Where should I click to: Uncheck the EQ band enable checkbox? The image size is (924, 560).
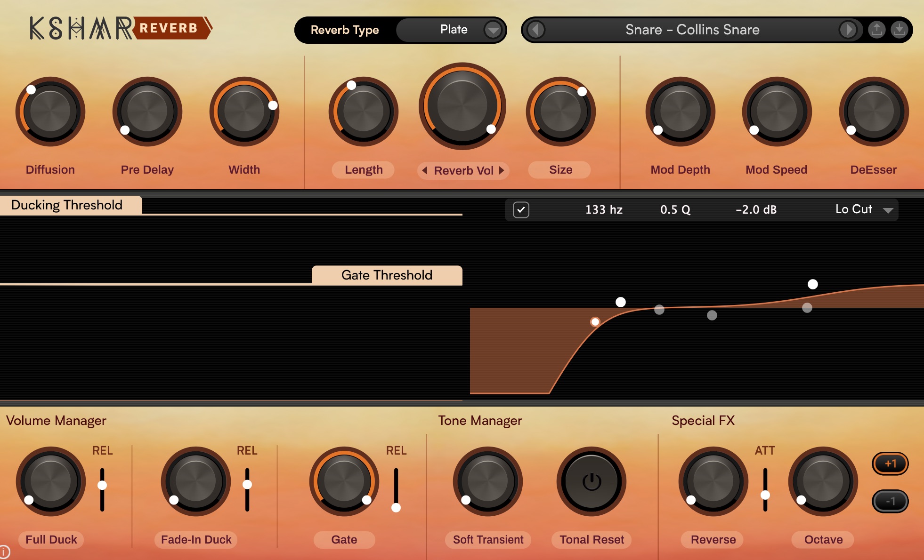pyautogui.click(x=521, y=210)
